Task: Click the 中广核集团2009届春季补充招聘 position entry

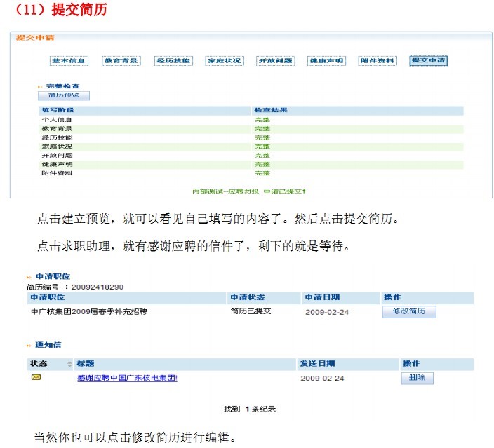Action: pyautogui.click(x=89, y=311)
